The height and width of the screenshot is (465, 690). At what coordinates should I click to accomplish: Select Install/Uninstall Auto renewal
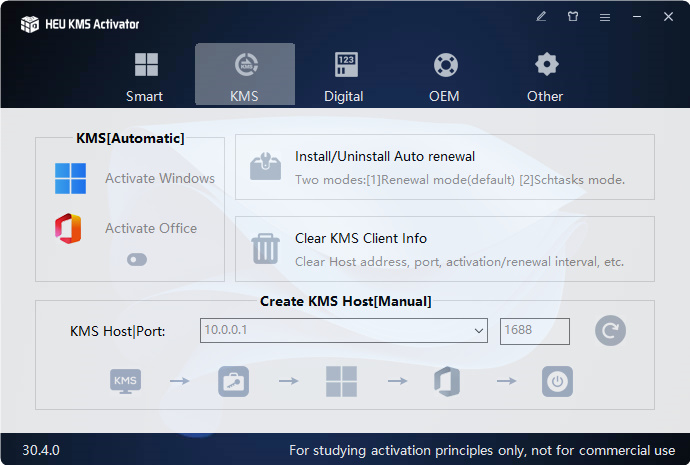pyautogui.click(x=385, y=156)
